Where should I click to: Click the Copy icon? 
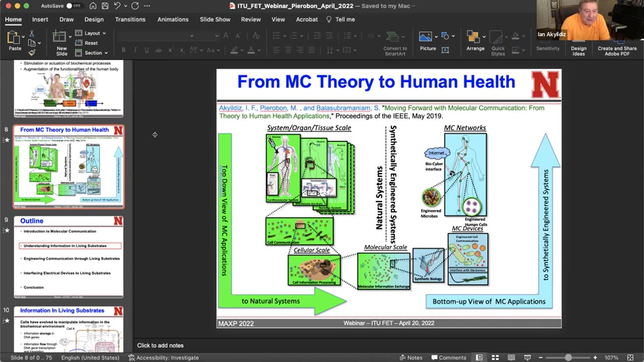pyautogui.click(x=32, y=43)
